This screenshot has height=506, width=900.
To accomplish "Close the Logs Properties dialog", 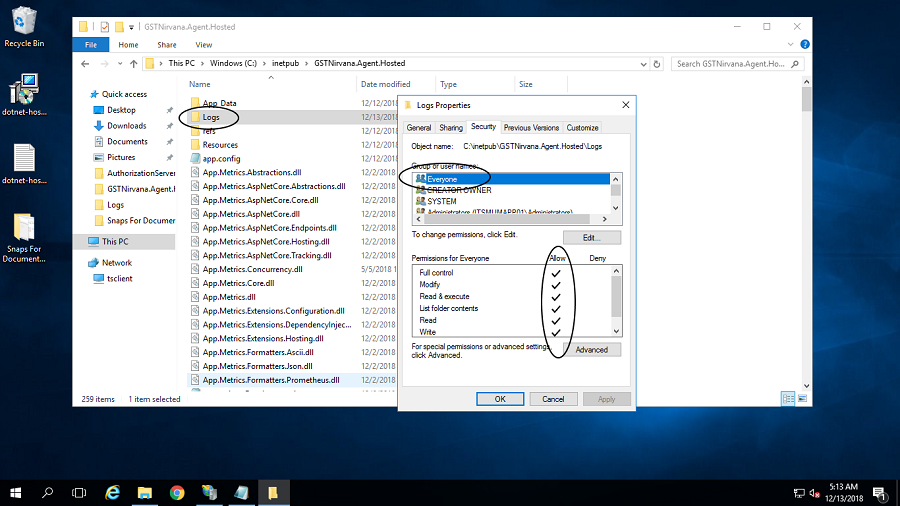I will pos(626,105).
